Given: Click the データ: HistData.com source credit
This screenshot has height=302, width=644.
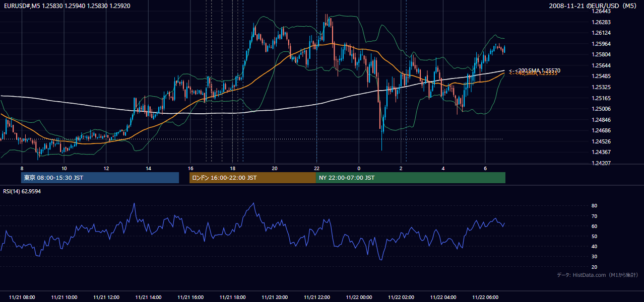Looking at the screenshot, I should point(598,275).
